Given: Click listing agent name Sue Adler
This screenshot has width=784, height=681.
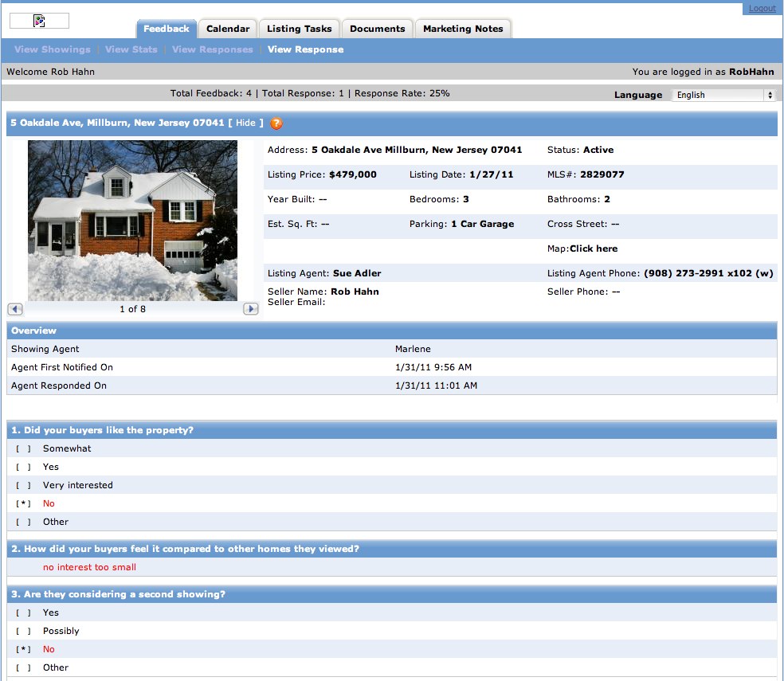Looking at the screenshot, I should pyautogui.click(x=357, y=273).
